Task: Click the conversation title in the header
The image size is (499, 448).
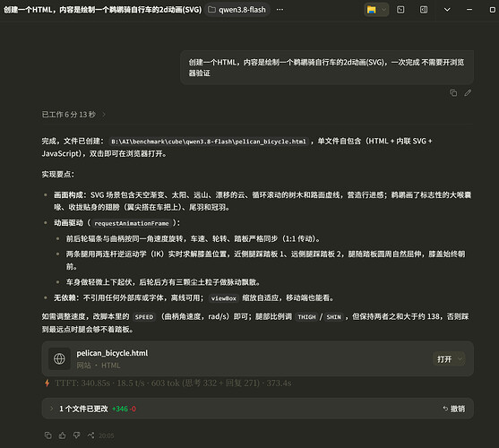Action: tap(102, 10)
